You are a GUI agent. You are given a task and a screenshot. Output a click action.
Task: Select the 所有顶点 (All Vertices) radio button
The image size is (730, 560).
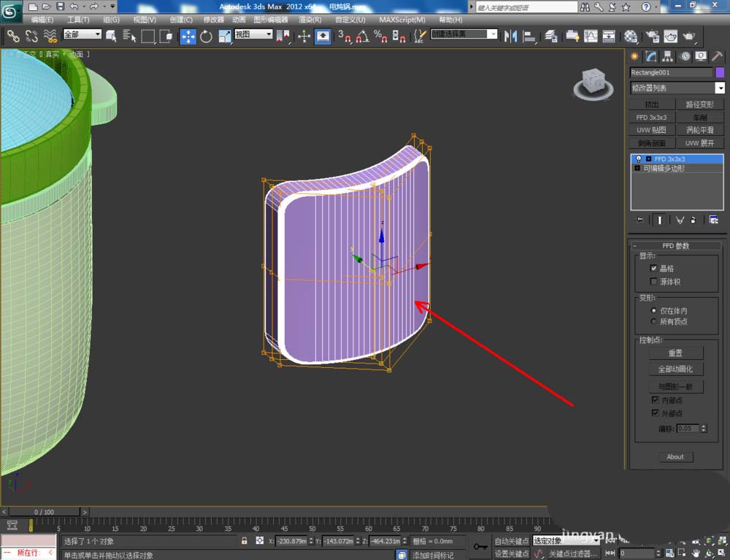point(654,321)
